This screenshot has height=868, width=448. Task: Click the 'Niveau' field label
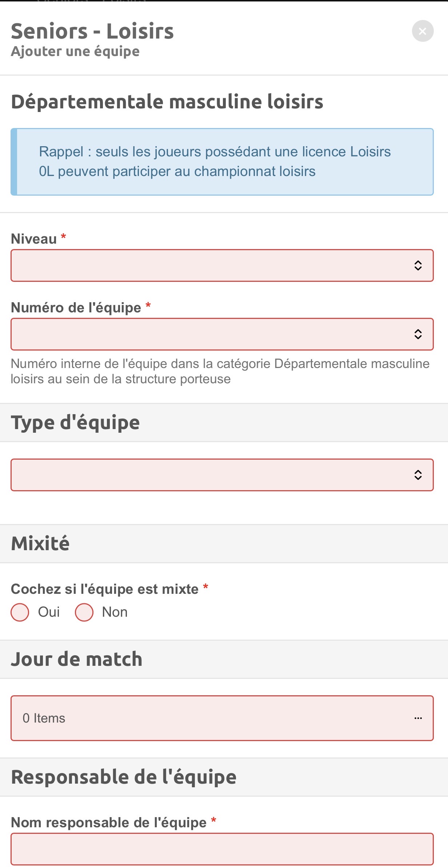pyautogui.click(x=34, y=239)
